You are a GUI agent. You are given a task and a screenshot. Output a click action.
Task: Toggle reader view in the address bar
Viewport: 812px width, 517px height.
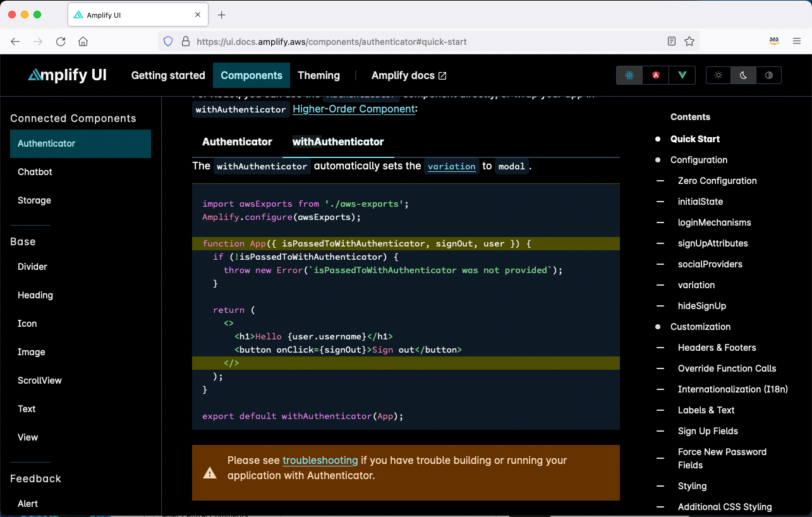point(671,41)
